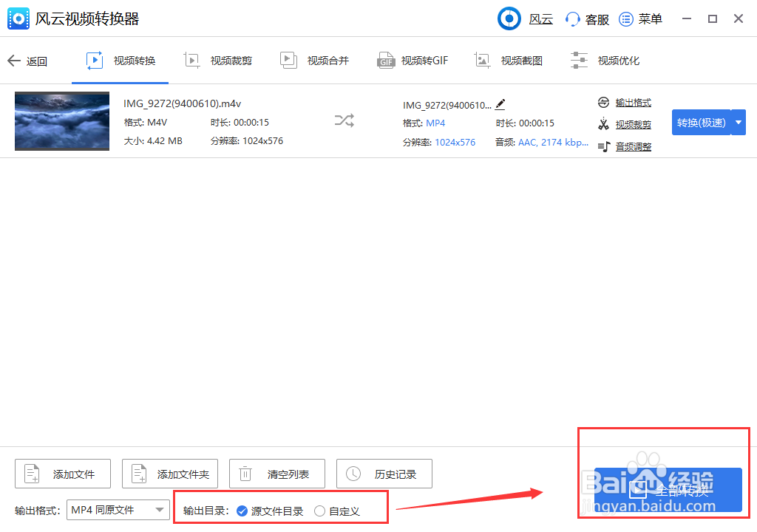
Task: Open the IMG_9272 video thumbnail
Action: 62,121
